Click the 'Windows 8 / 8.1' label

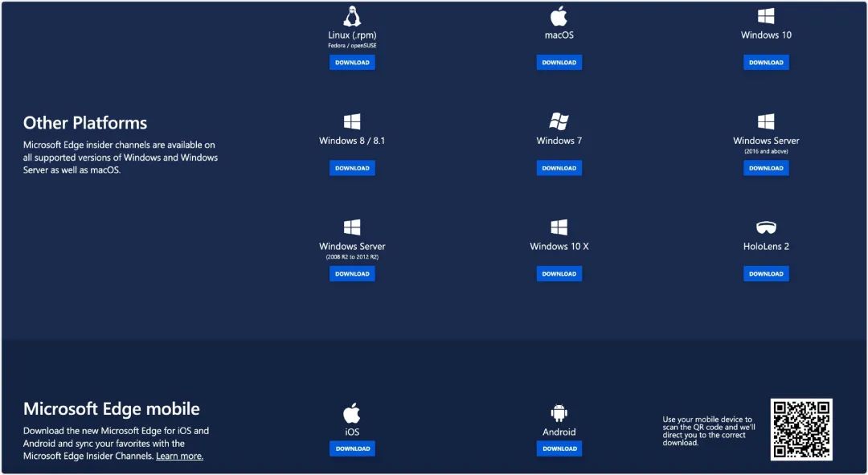click(x=352, y=141)
